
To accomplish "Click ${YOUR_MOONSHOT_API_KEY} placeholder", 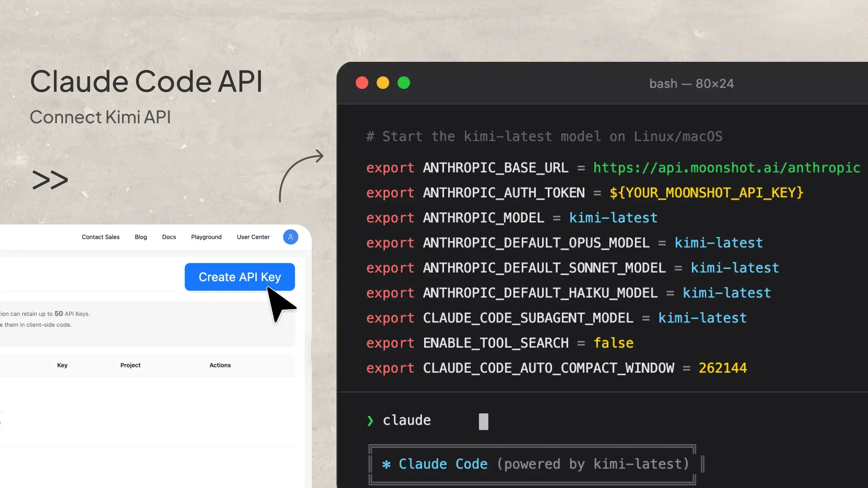I will click(x=706, y=193).
